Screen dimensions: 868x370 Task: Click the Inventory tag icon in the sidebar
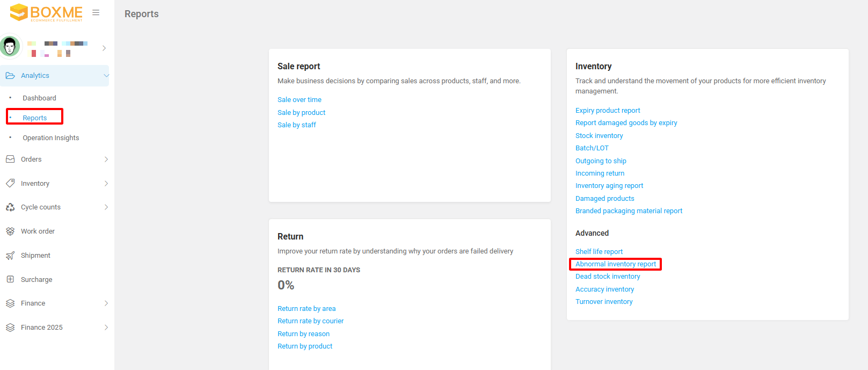click(x=10, y=183)
